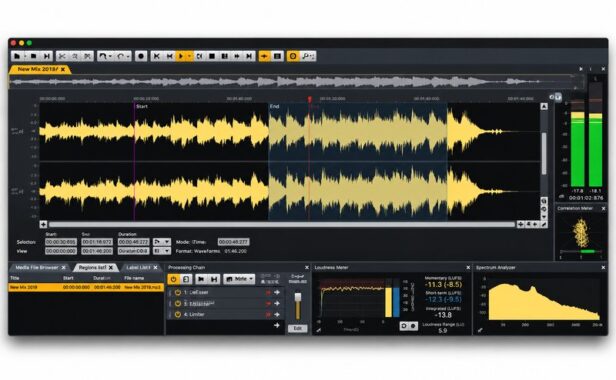Image resolution: width=616 pixels, height=380 pixels.
Task: Click the Selection Duration field
Action: click(134, 242)
